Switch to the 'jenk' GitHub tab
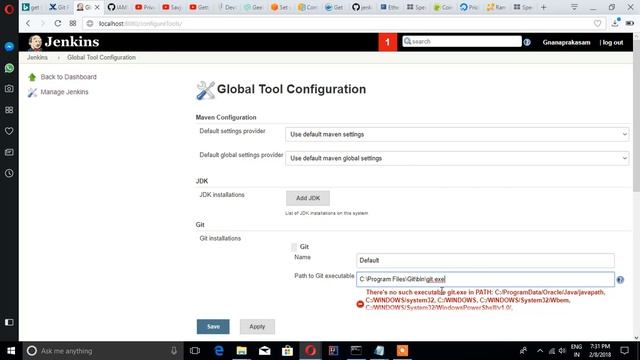 pyautogui.click(x=362, y=7)
